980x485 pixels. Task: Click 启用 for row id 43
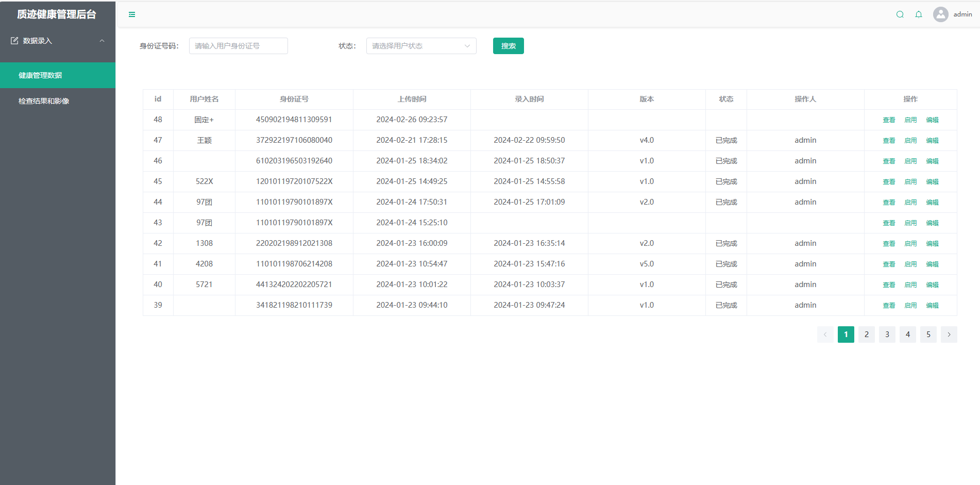tap(910, 223)
